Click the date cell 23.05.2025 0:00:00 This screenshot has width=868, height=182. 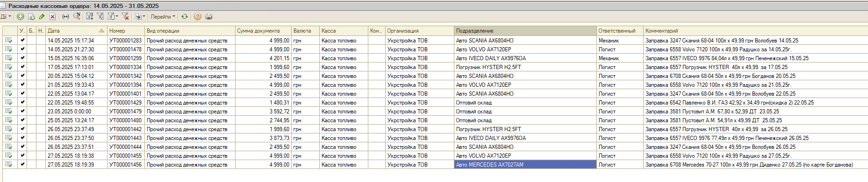(76, 111)
